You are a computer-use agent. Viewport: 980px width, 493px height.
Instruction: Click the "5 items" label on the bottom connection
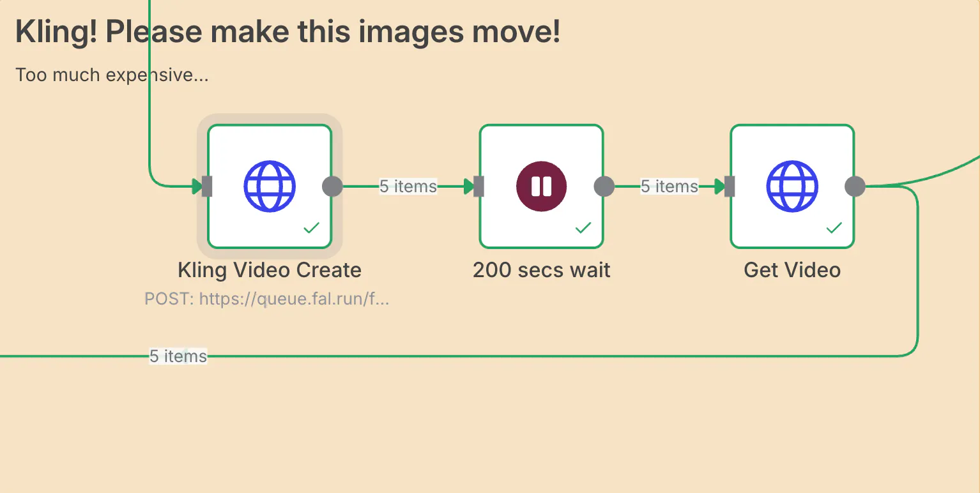(x=178, y=356)
